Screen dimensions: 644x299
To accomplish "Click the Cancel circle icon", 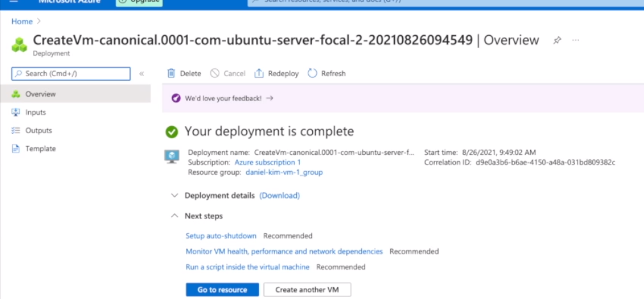I will tap(214, 73).
